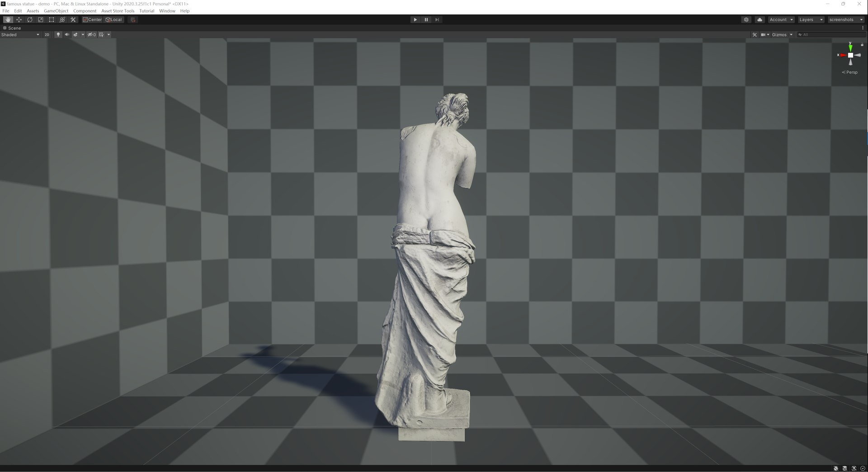This screenshot has height=472, width=868.
Task: Toggle scene effects skybox button
Action: (x=75, y=35)
